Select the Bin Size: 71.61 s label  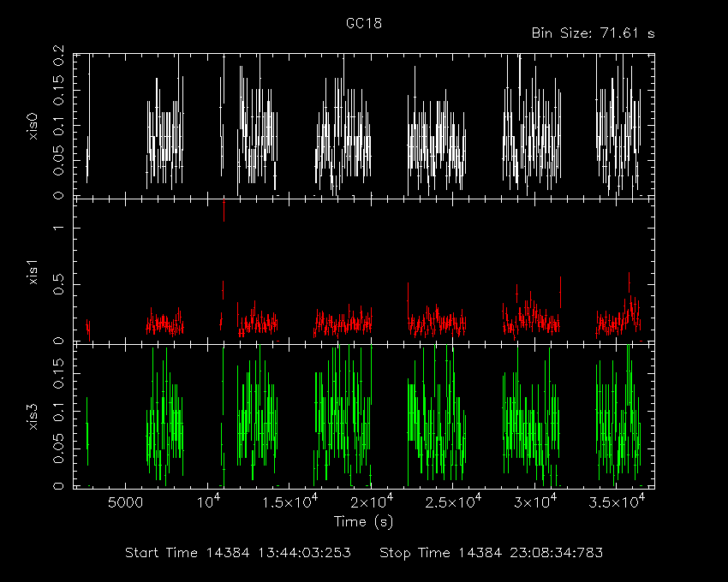pyautogui.click(x=593, y=33)
